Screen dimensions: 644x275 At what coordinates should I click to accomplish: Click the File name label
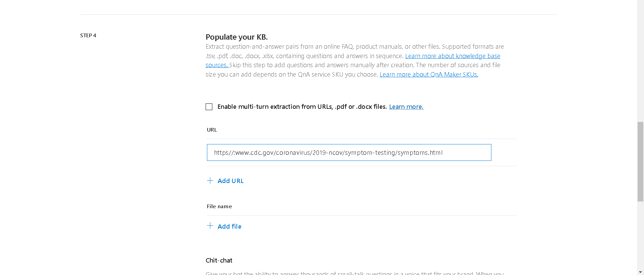[x=219, y=206]
